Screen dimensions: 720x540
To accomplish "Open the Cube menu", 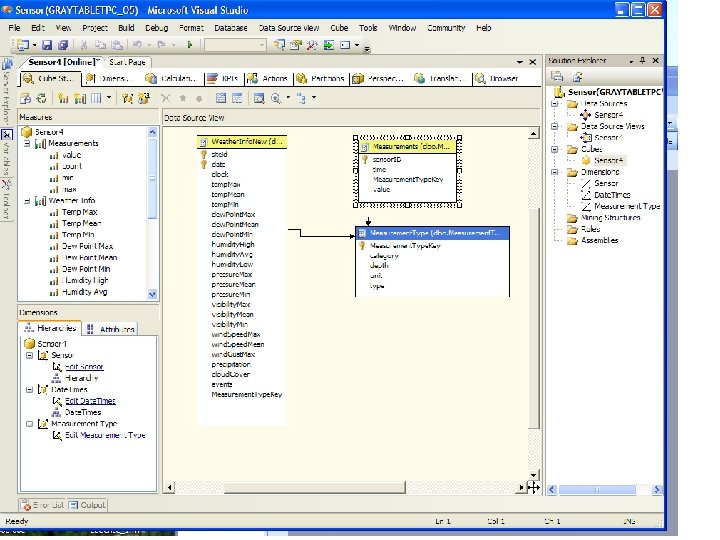I will 338,28.
